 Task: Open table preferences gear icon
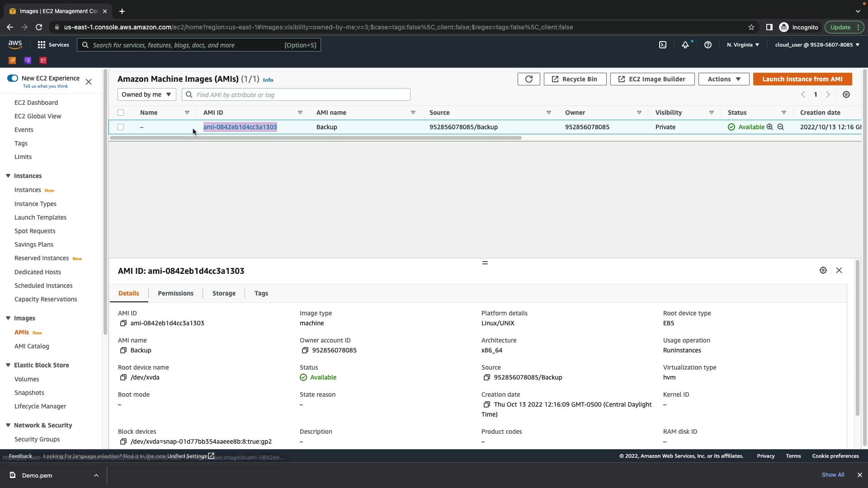(846, 94)
